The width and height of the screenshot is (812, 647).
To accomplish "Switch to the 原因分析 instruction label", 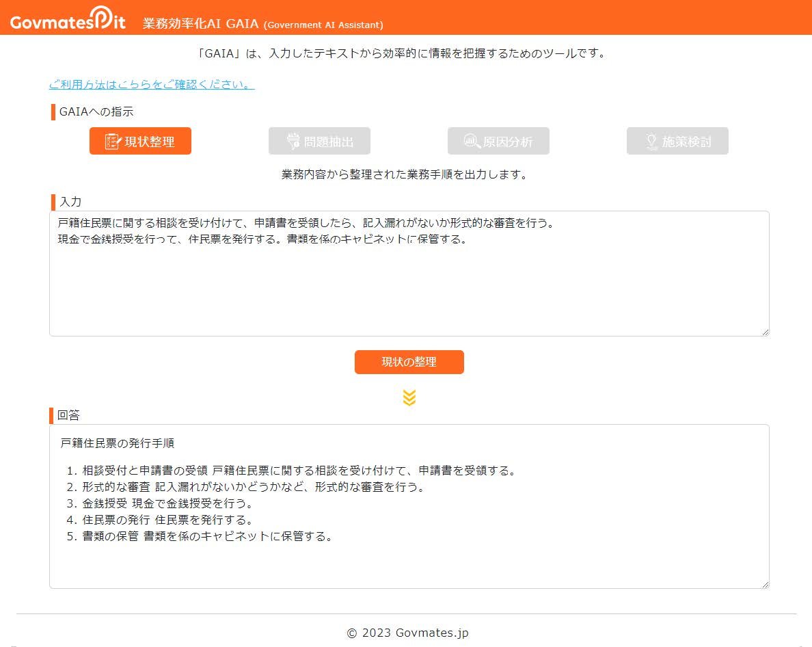I will click(x=507, y=142).
